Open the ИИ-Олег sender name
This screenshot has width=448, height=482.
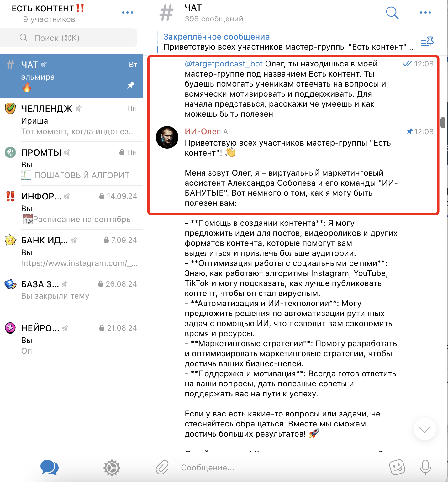point(202,131)
